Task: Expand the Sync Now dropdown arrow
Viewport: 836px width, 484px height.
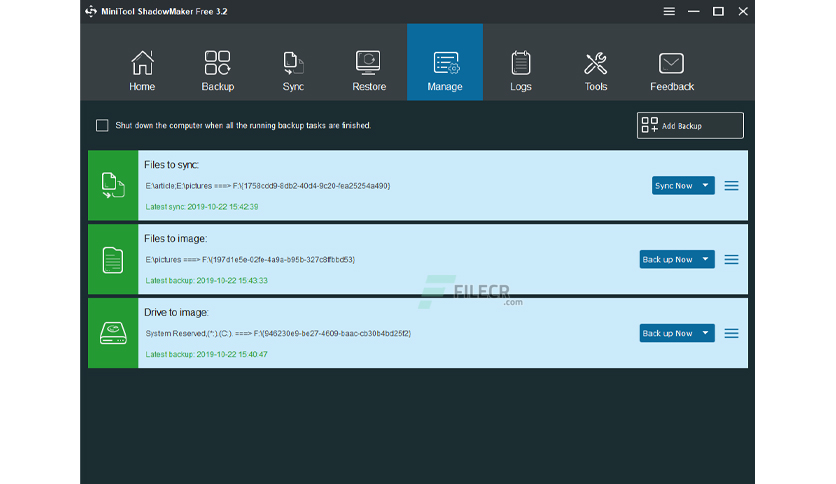Action: [x=705, y=185]
